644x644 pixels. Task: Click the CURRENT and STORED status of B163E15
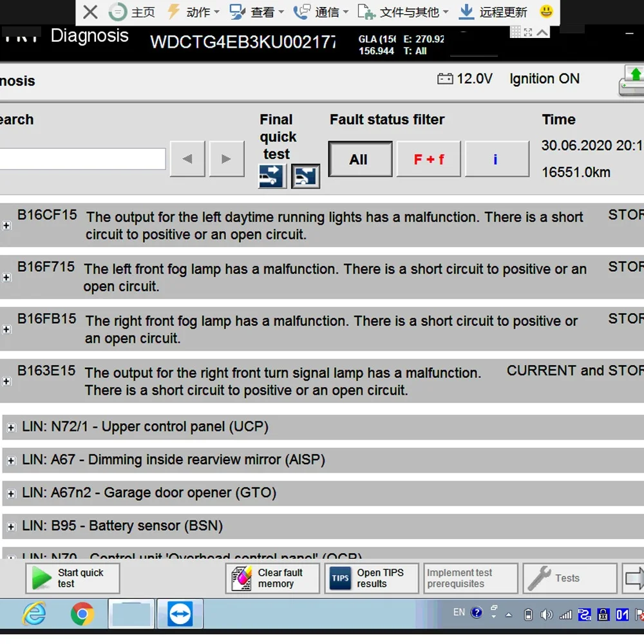575,370
